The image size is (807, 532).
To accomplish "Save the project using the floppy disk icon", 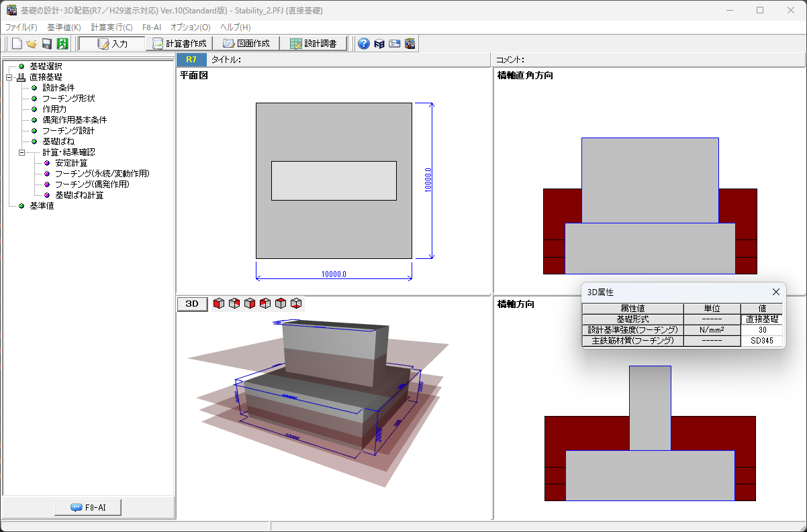I will coord(47,44).
